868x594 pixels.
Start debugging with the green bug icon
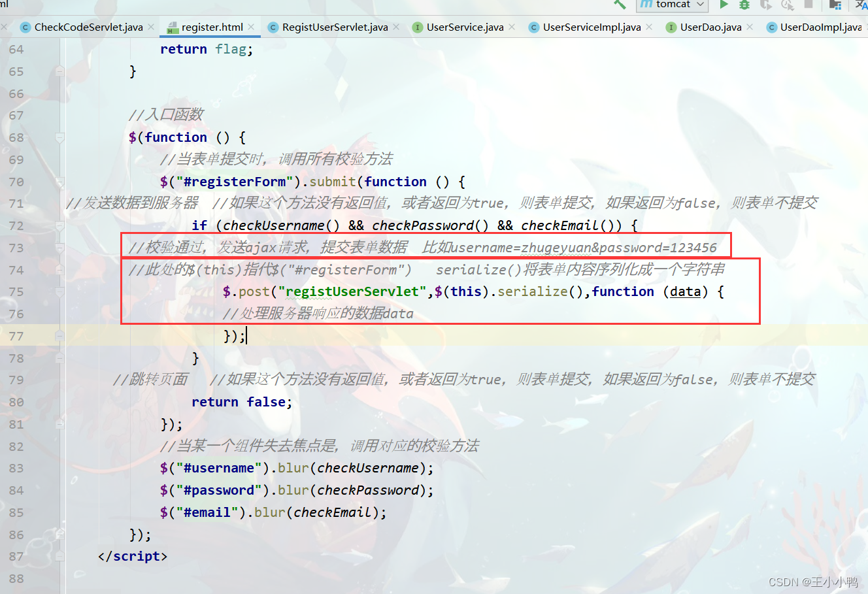coord(744,5)
